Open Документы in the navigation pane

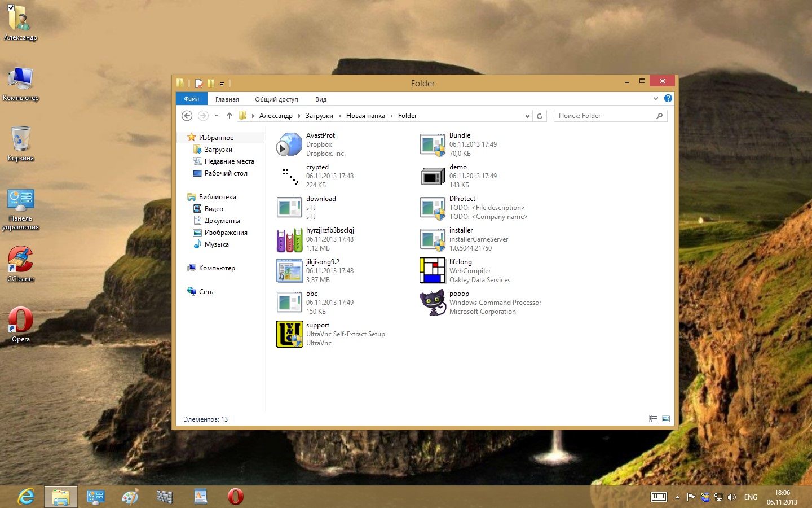pos(222,221)
